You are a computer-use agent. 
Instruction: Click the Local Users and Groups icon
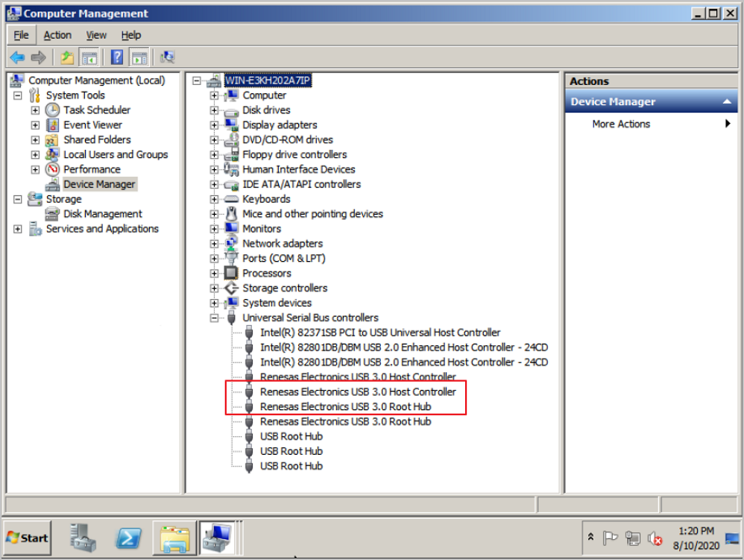(x=52, y=154)
